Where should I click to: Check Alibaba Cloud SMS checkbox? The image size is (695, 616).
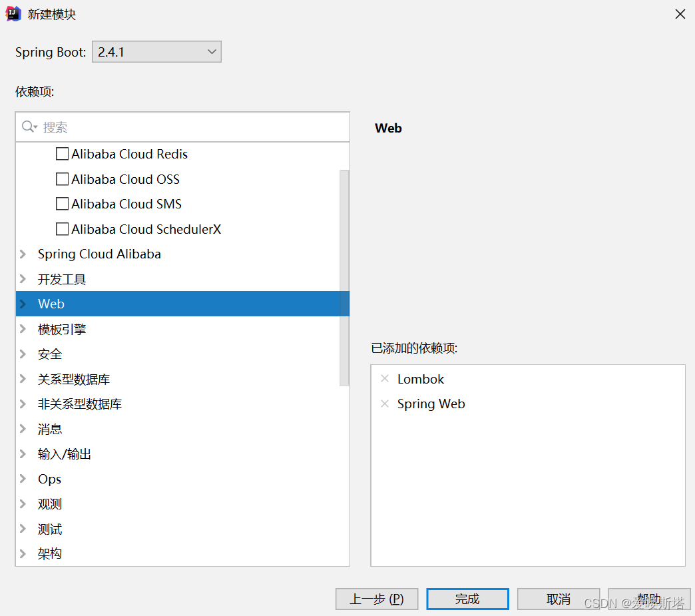click(63, 204)
